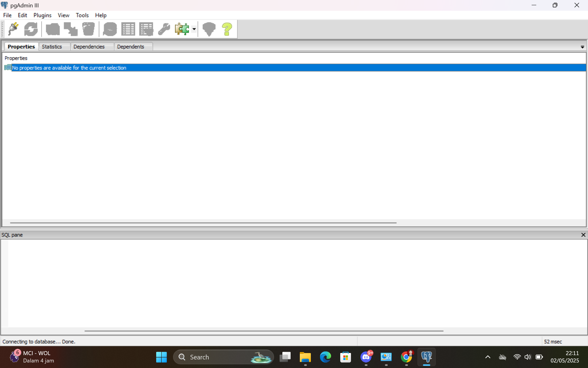This screenshot has height=368, width=588.
Task: Close the SQL pane
Action: (x=583, y=235)
